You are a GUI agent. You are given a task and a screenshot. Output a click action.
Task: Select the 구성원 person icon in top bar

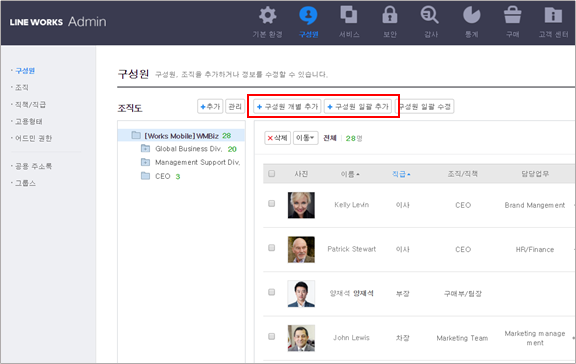click(308, 15)
